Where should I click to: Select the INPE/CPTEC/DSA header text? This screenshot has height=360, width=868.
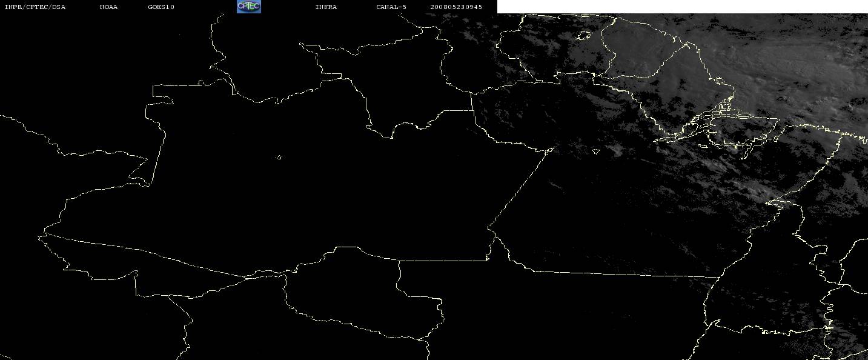click(x=35, y=7)
